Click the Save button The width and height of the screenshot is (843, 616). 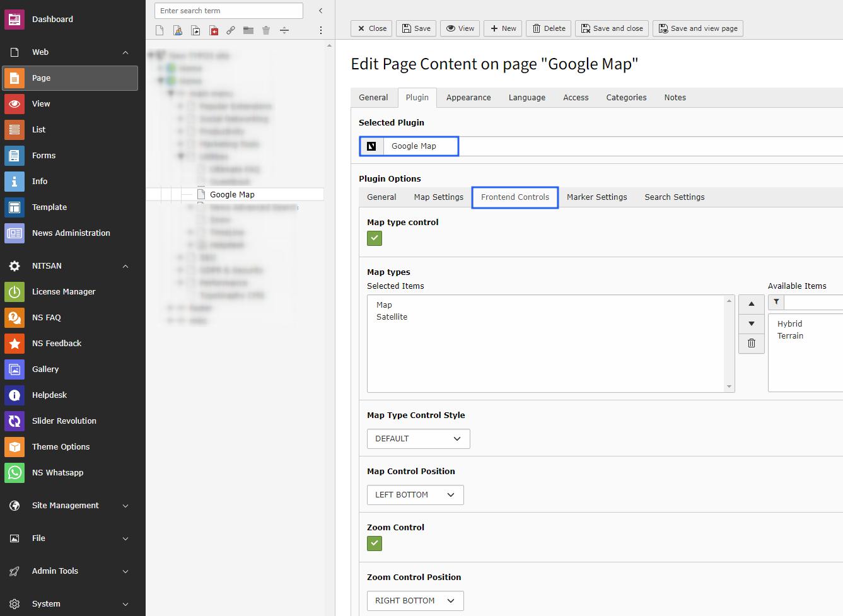(416, 28)
